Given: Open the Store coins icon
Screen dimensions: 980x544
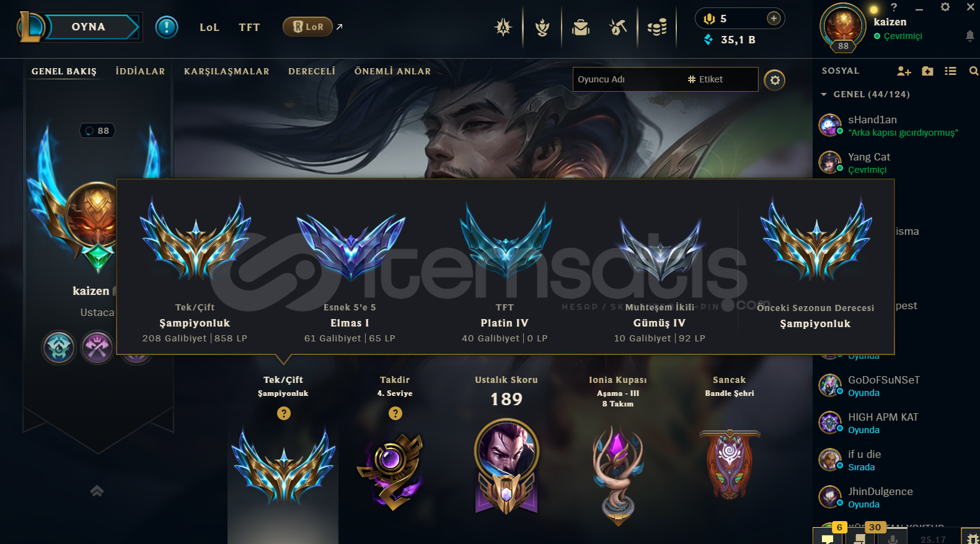Looking at the screenshot, I should pyautogui.click(x=657, y=27).
